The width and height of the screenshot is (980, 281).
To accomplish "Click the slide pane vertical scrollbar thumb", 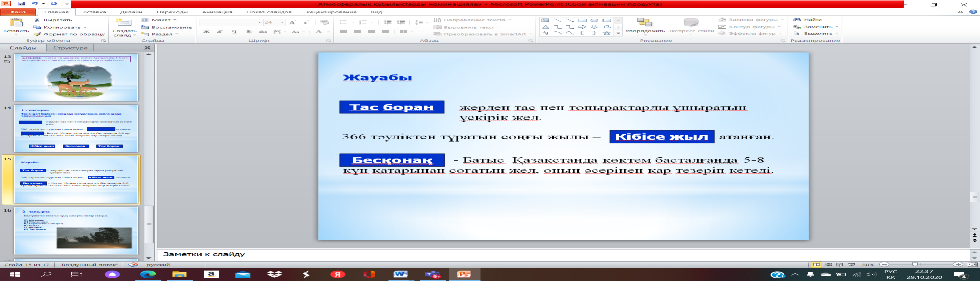I will point(974,197).
